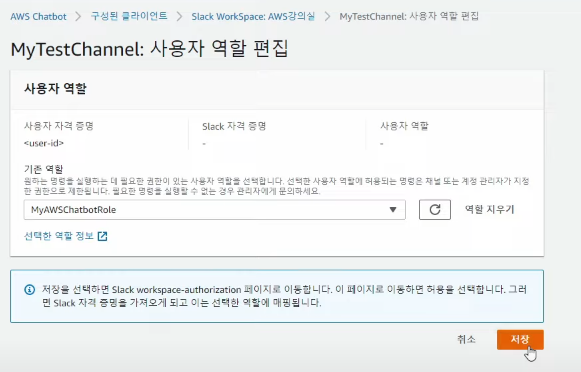Click the 취소 cancel button
This screenshot has height=372, width=581.
pos(466,339)
